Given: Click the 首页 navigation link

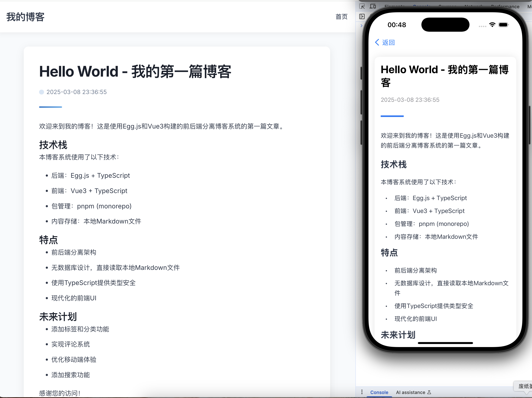Looking at the screenshot, I should [341, 17].
